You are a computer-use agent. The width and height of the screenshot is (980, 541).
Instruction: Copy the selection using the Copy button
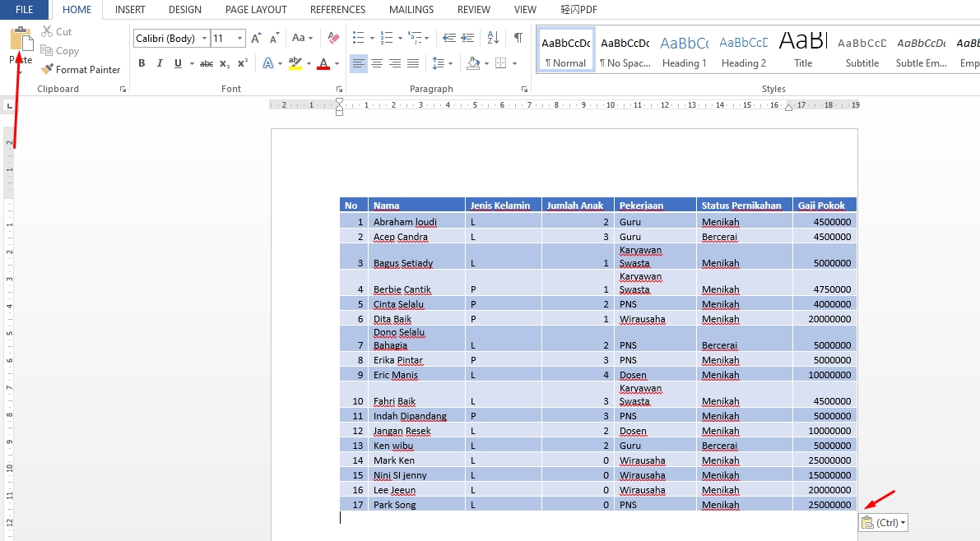[x=59, y=51]
